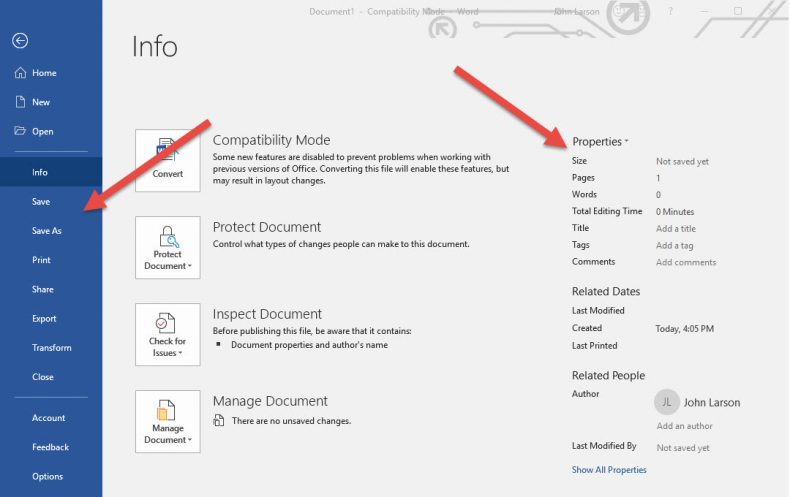The height and width of the screenshot is (497, 790).
Task: Click the New document icon
Action: tap(20, 102)
